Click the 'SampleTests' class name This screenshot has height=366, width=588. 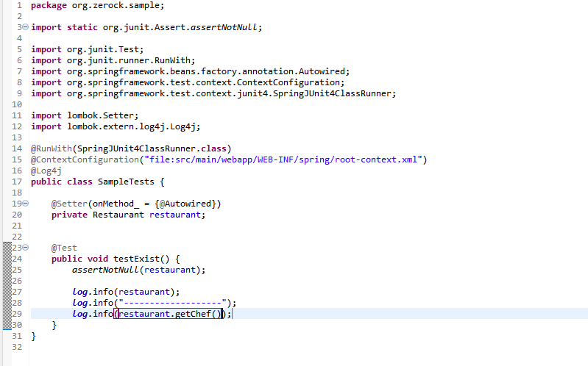126,182
